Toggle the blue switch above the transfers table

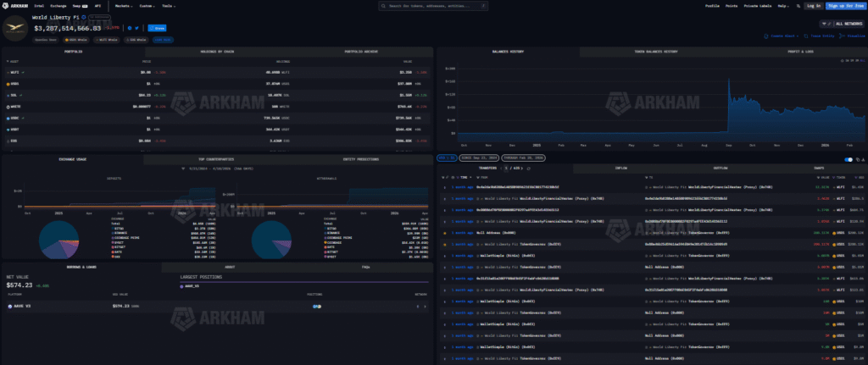pos(848,159)
